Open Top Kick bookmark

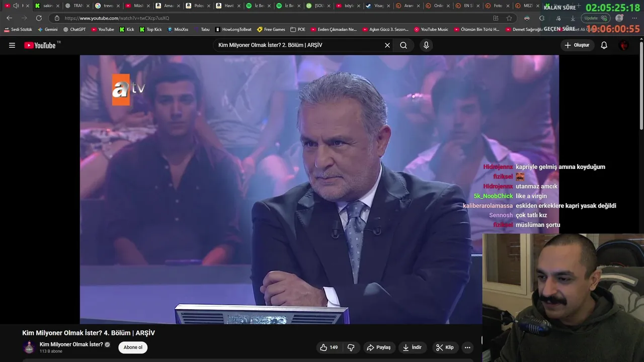point(150,30)
